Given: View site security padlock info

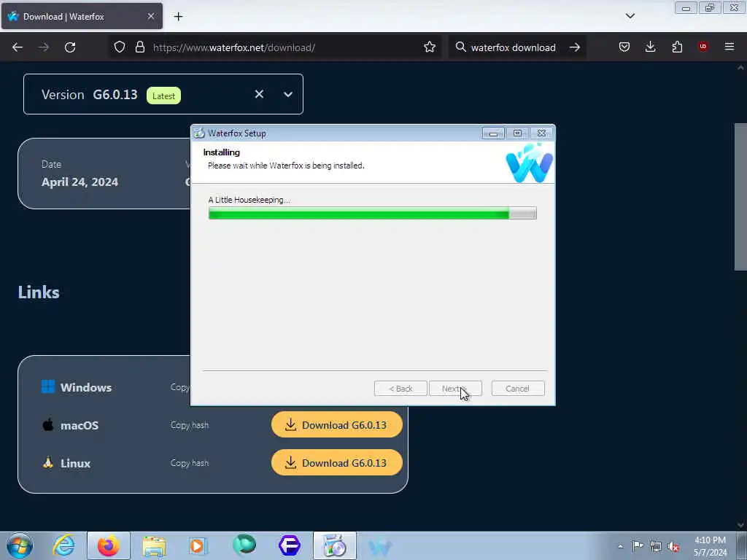Looking at the screenshot, I should (x=139, y=47).
